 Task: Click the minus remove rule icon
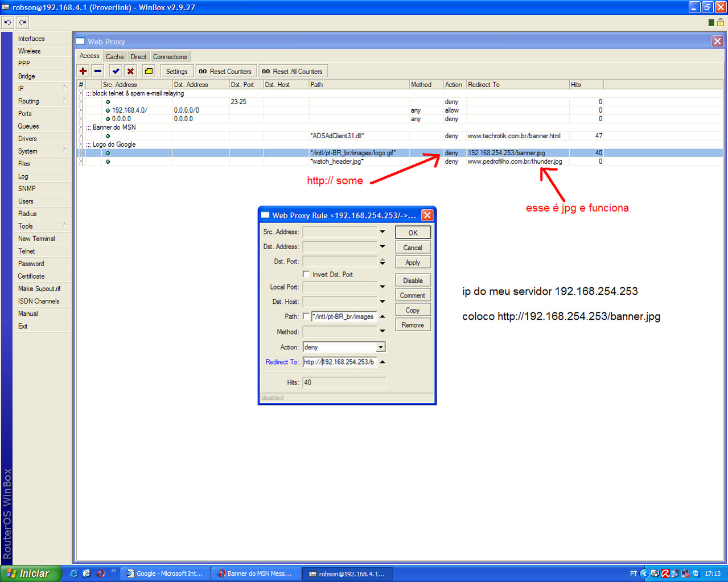pyautogui.click(x=98, y=71)
